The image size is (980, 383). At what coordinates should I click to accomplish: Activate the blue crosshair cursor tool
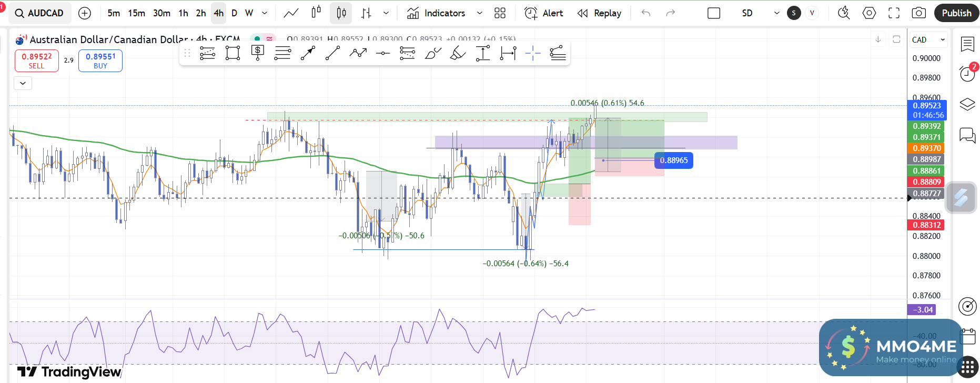click(x=533, y=53)
